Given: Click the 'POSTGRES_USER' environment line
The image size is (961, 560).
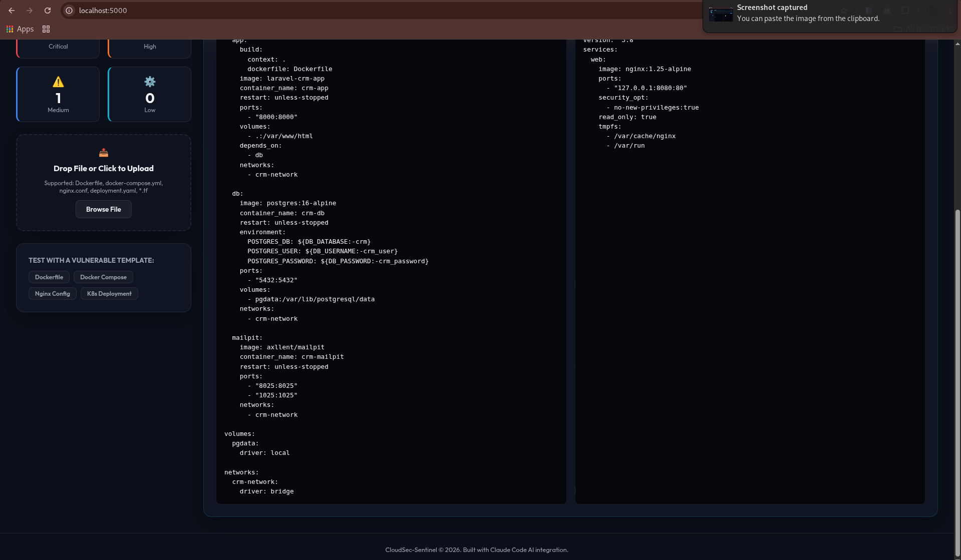Looking at the screenshot, I should [x=323, y=251].
